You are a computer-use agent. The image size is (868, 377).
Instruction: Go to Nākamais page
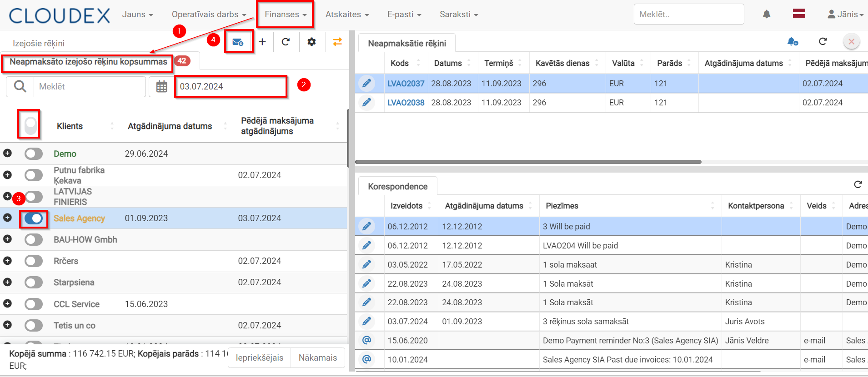318,358
